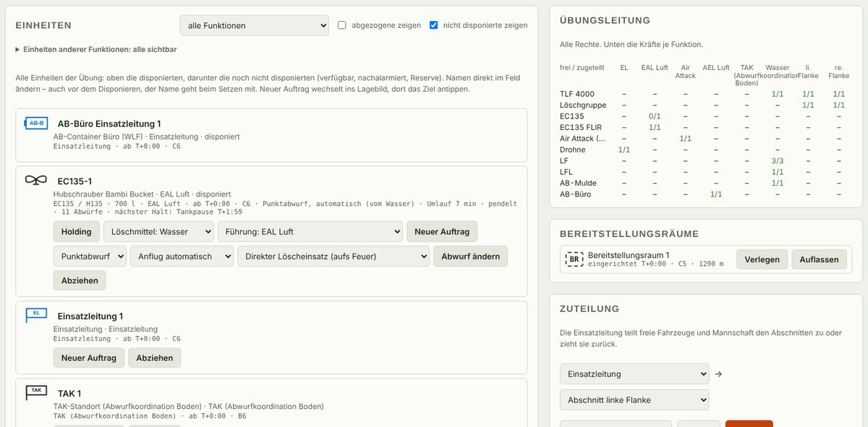
Task: Click the "EINHEITEN" panel heading
Action: point(43,25)
